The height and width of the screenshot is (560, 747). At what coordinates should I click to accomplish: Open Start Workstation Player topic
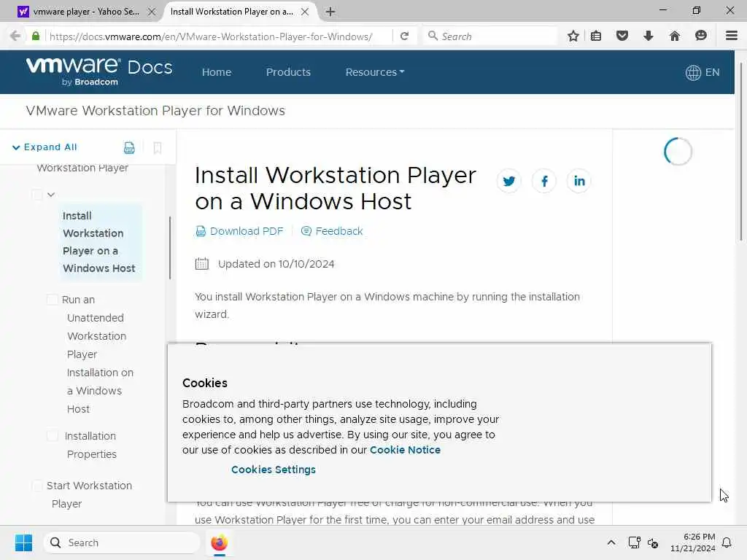click(89, 494)
